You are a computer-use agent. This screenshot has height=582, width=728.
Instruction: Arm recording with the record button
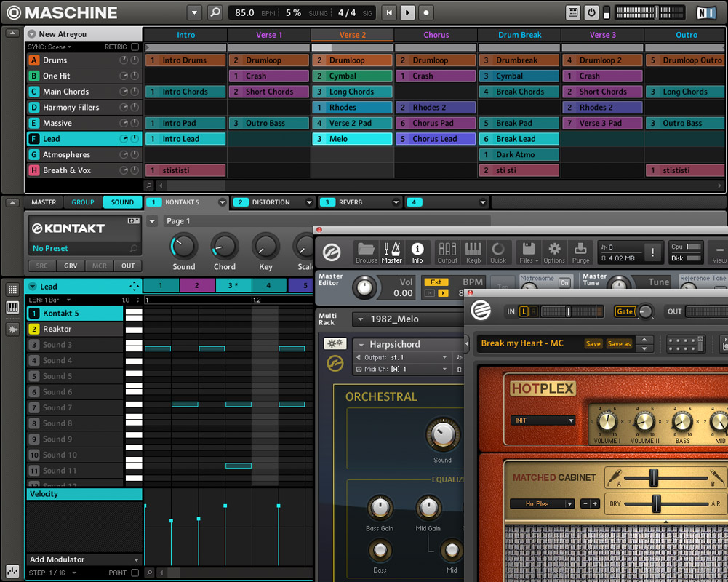[426, 12]
